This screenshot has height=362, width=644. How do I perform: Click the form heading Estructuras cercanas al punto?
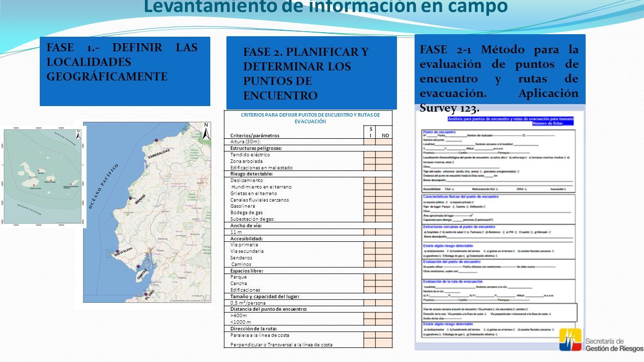[460, 226]
